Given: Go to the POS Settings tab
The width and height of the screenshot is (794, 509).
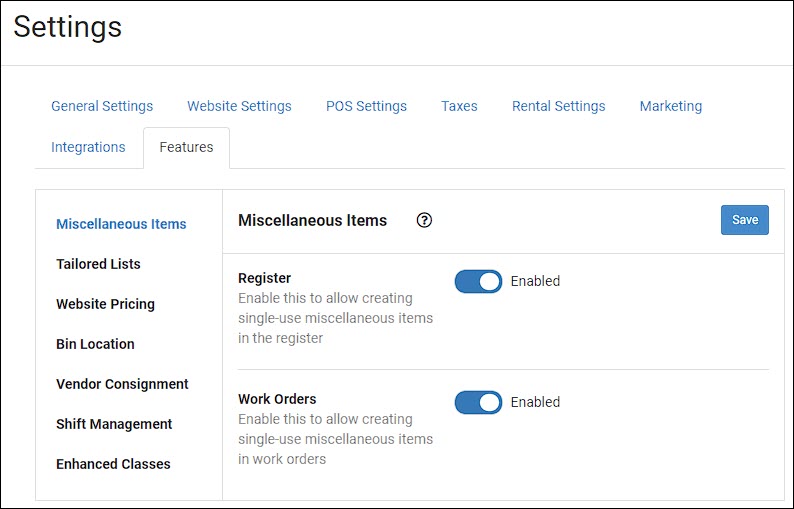Looking at the screenshot, I should pyautogui.click(x=366, y=106).
